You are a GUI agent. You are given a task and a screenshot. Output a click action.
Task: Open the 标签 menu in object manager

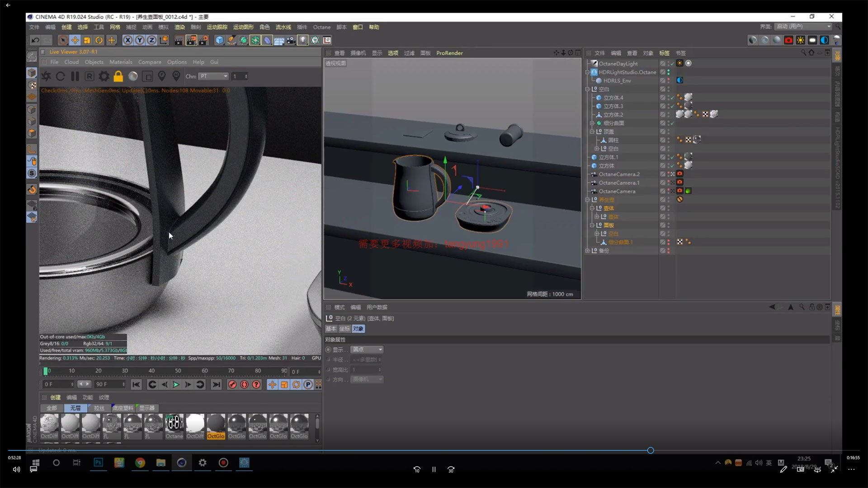[664, 53]
